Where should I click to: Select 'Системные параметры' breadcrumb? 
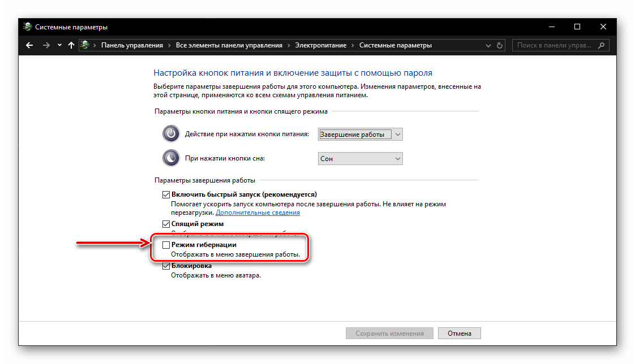click(395, 45)
